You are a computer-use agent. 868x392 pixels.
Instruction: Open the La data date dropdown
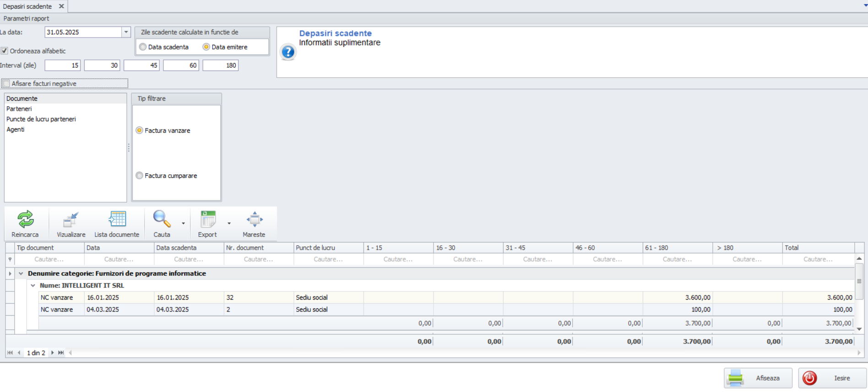pyautogui.click(x=126, y=32)
